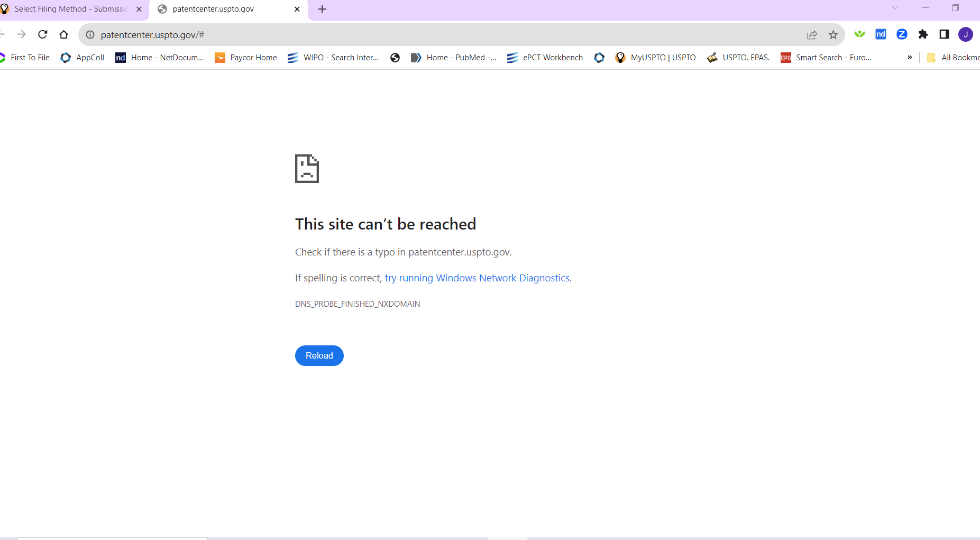Expand the tab search dropdown arrow
The height and width of the screenshot is (540, 980).
coord(895,8)
